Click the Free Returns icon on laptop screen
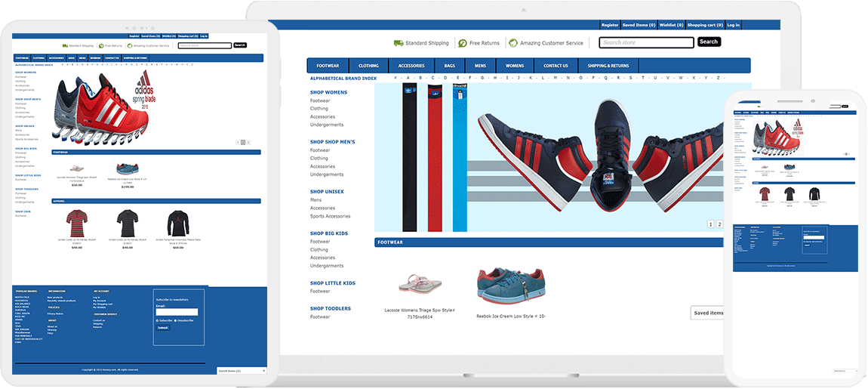 point(462,43)
